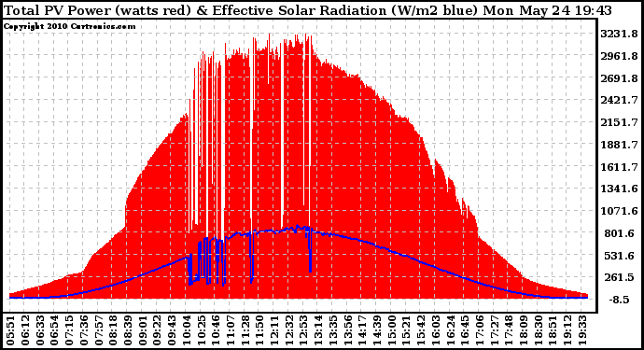The width and height of the screenshot is (644, 350).
Task: Select the 2151.7 y-axis value
Action: click(x=619, y=122)
